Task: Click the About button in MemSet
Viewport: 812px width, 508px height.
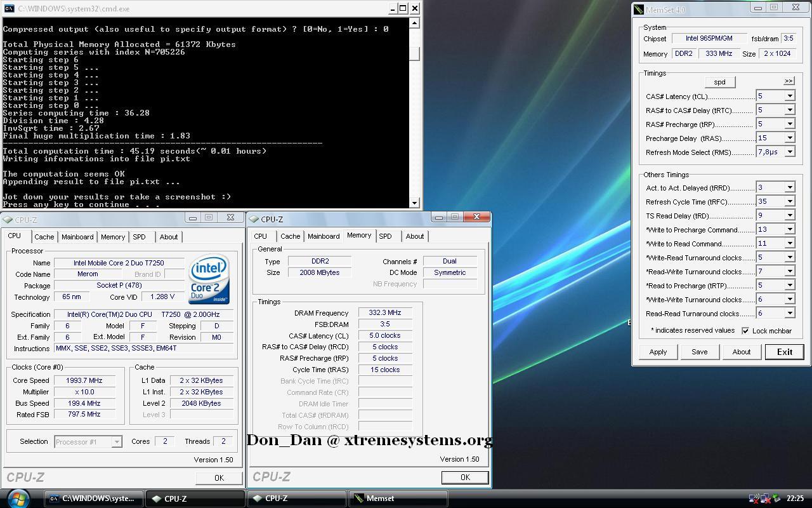Action: [x=742, y=352]
